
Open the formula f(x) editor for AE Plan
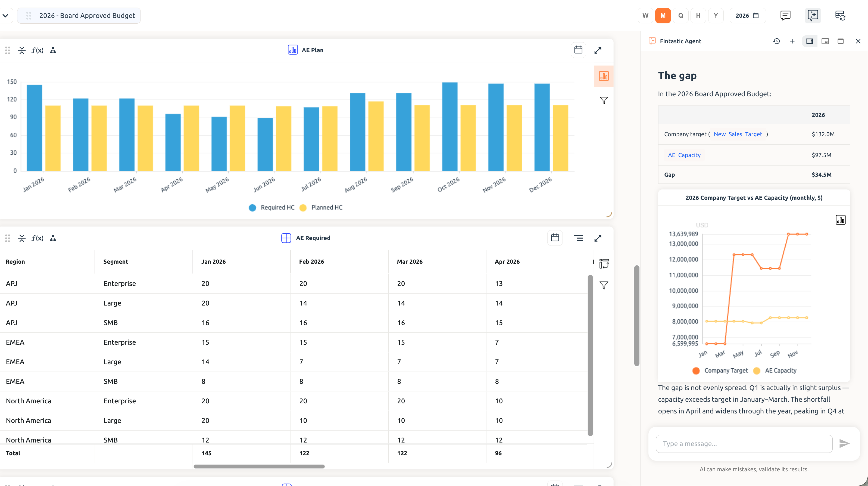pos(38,50)
